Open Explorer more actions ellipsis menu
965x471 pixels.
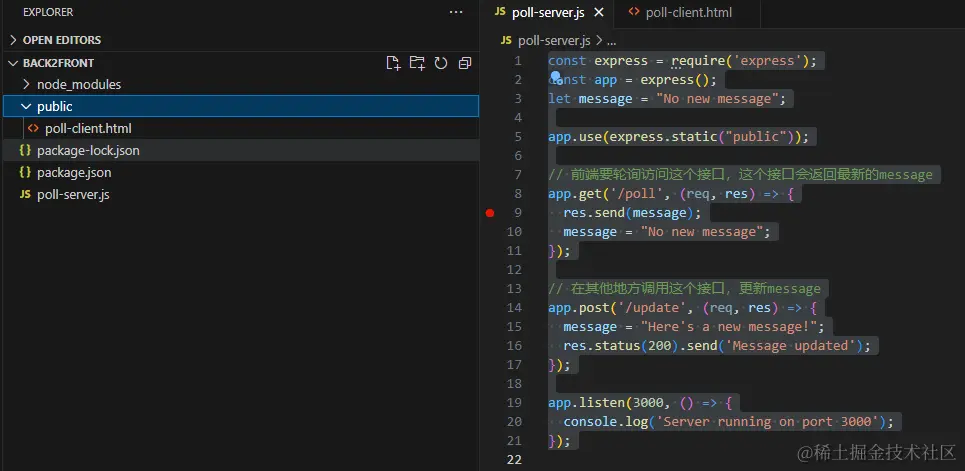coord(456,12)
